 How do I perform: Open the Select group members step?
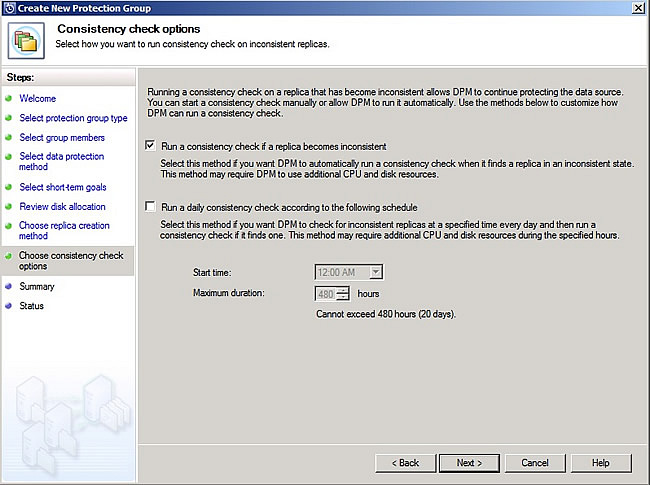coord(61,138)
